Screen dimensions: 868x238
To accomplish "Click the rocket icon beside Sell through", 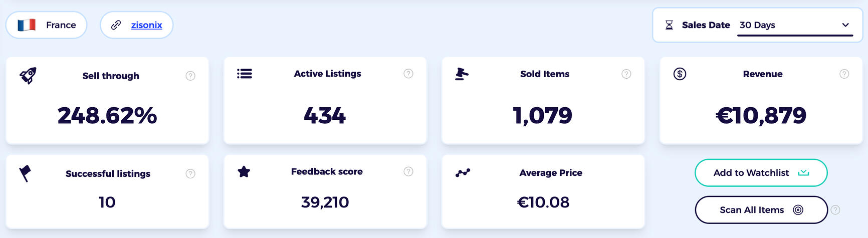I will [x=28, y=76].
